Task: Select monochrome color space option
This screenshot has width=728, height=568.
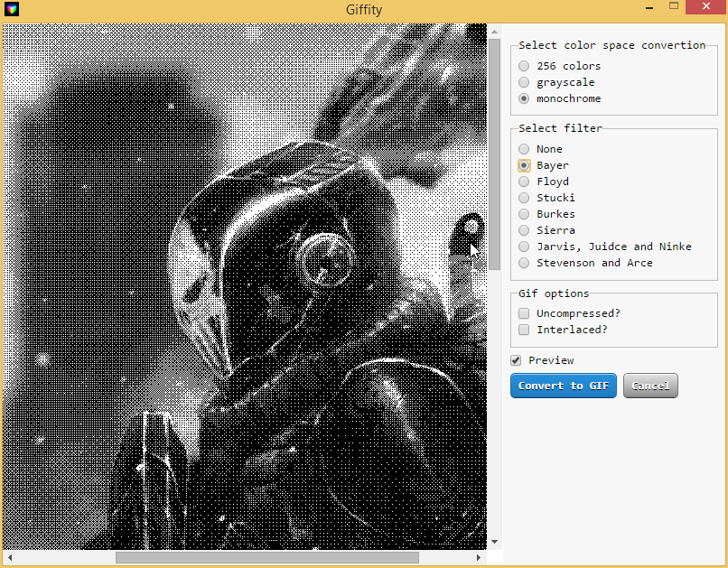Action: 524,98
